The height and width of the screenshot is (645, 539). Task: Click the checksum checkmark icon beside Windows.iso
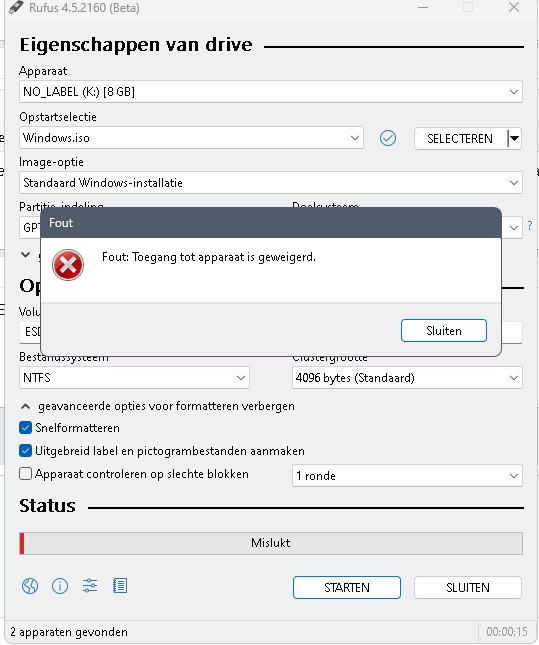pyautogui.click(x=388, y=138)
